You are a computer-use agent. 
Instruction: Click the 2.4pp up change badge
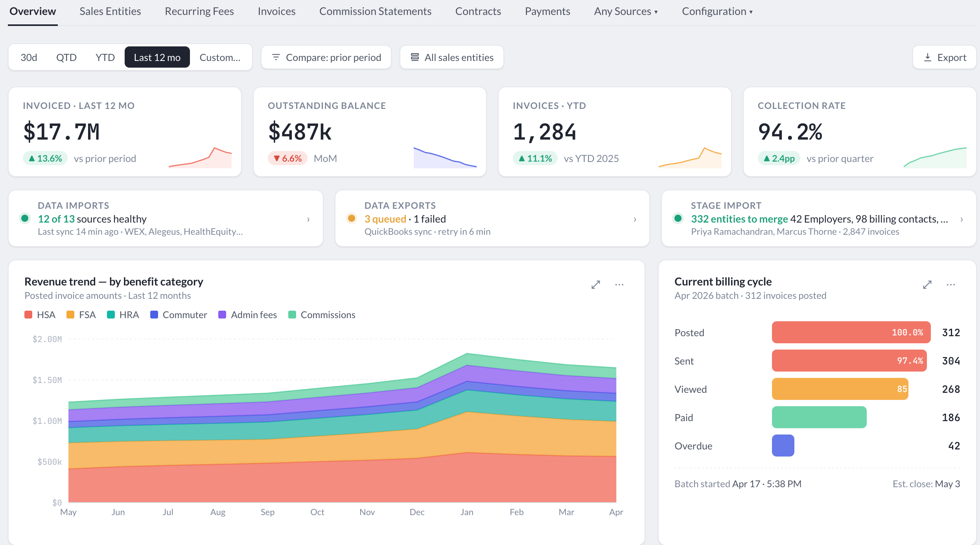pos(779,158)
